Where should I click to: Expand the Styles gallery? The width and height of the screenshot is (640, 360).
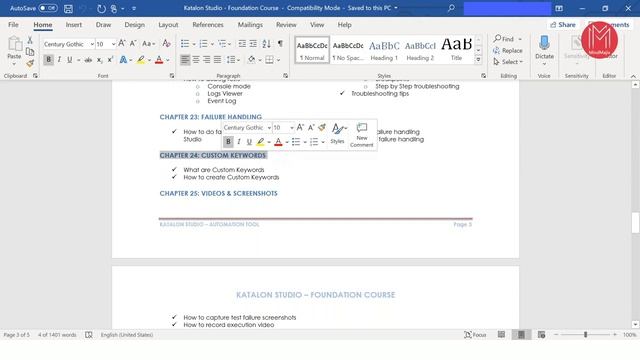[x=478, y=60]
